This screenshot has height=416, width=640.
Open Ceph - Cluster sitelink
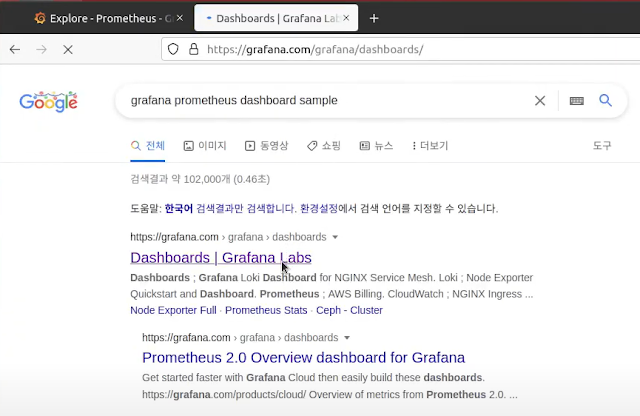[349, 310]
